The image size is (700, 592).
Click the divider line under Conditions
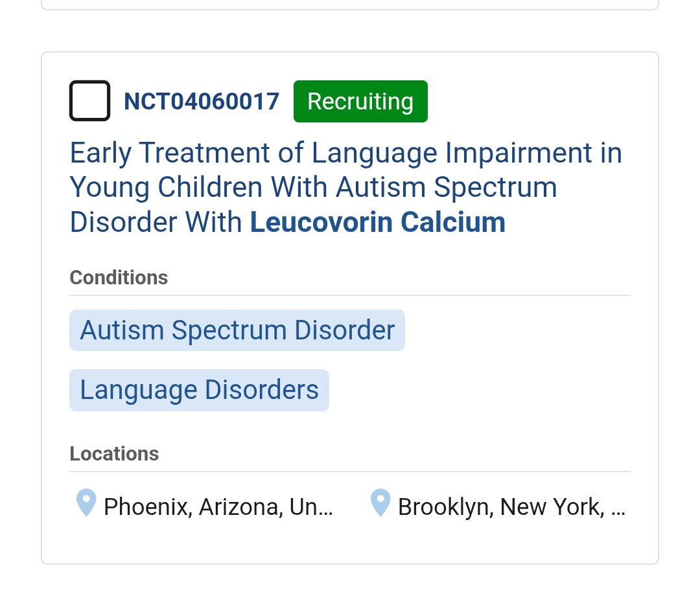pyautogui.click(x=350, y=295)
